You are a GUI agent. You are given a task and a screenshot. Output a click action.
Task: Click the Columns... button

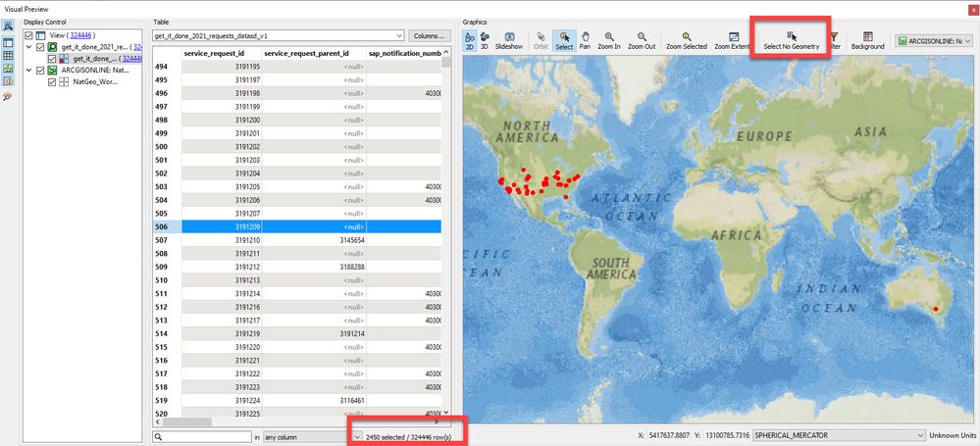pyautogui.click(x=430, y=36)
